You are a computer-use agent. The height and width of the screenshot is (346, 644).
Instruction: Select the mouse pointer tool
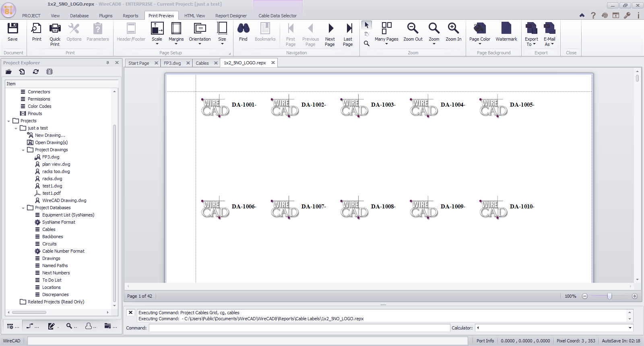pos(367,25)
